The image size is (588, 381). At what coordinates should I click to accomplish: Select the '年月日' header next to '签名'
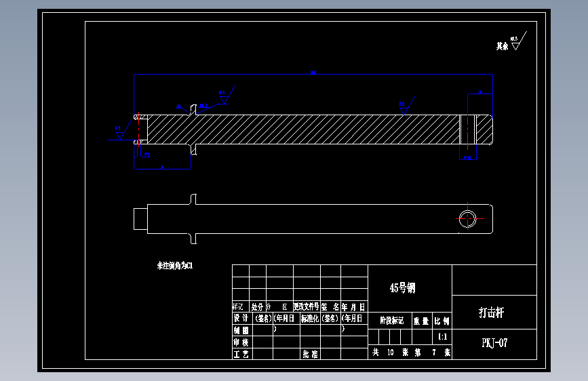coord(353,307)
